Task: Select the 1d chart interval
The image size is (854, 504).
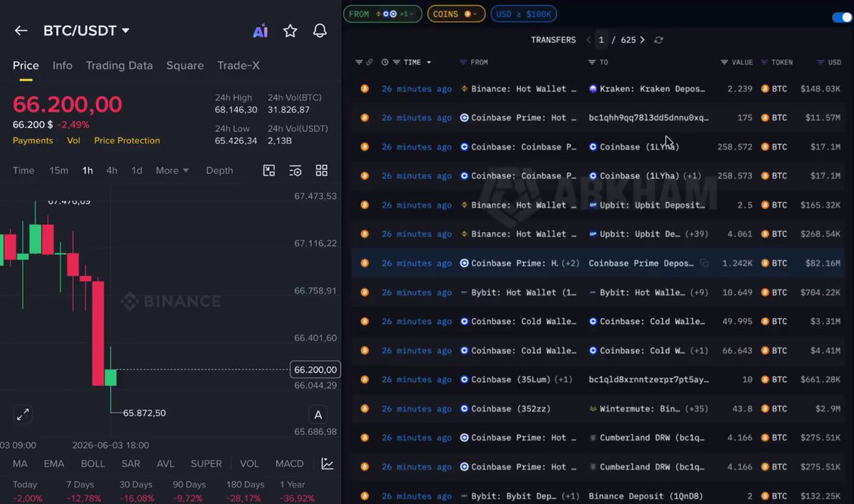Action: (x=137, y=170)
